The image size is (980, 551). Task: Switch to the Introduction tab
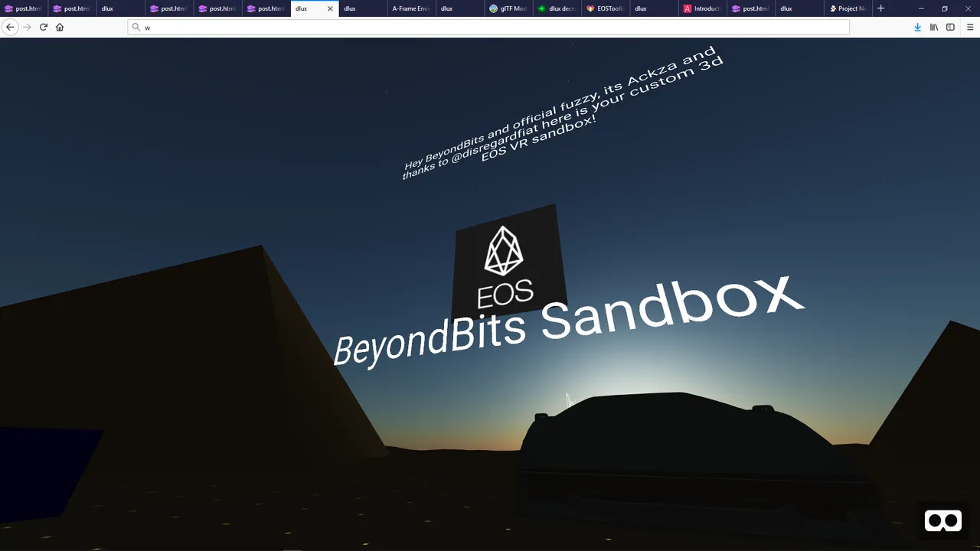pyautogui.click(x=703, y=8)
